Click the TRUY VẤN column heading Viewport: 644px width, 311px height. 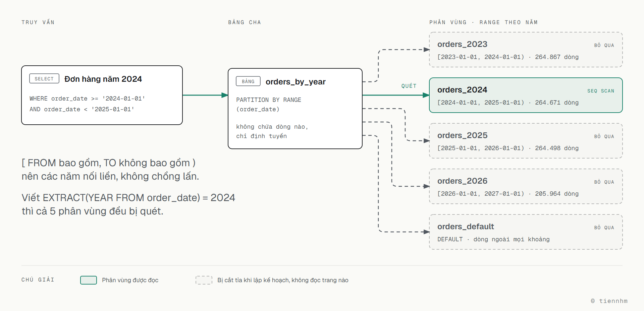coord(38,22)
